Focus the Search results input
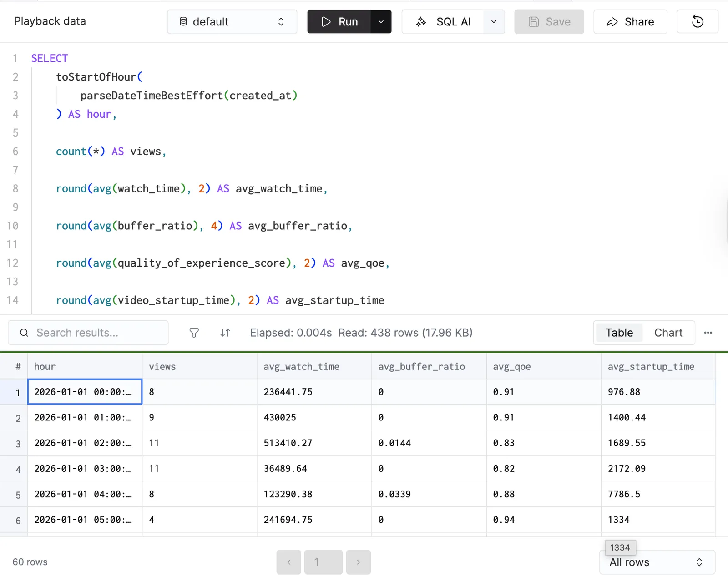The height and width of the screenshot is (587, 728). (x=88, y=333)
